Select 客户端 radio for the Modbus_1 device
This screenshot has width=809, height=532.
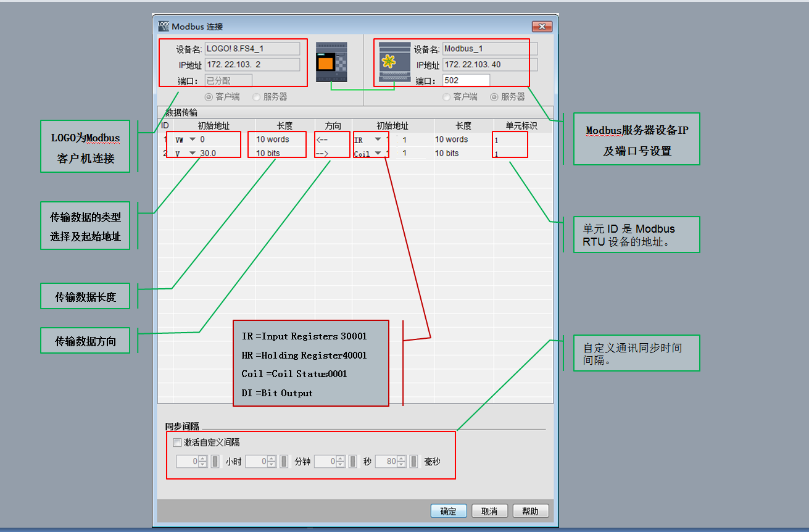(446, 97)
